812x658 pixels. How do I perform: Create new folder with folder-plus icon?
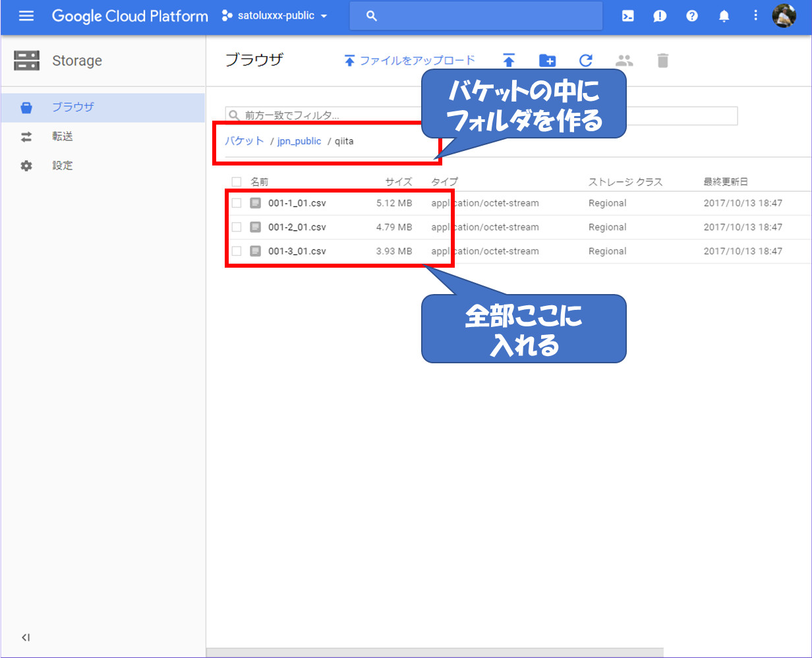547,61
